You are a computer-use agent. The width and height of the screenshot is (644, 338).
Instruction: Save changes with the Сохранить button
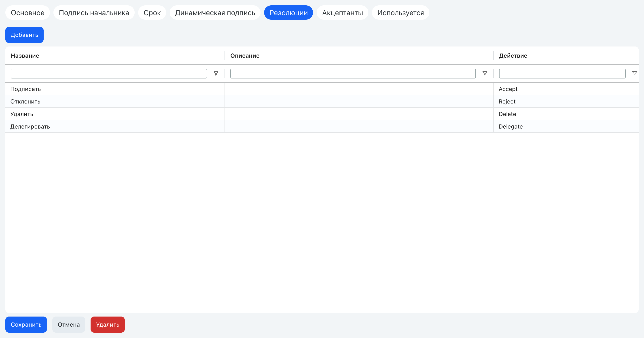click(26, 325)
